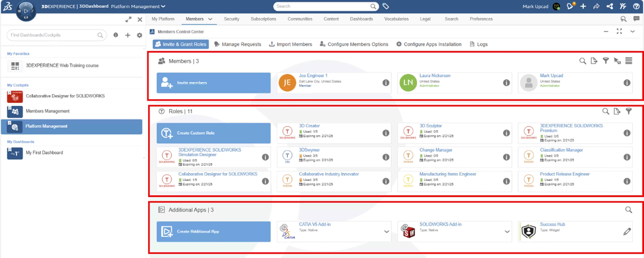Click the share arrow icon in top bar
The height and width of the screenshot is (258, 644).
click(597, 6)
